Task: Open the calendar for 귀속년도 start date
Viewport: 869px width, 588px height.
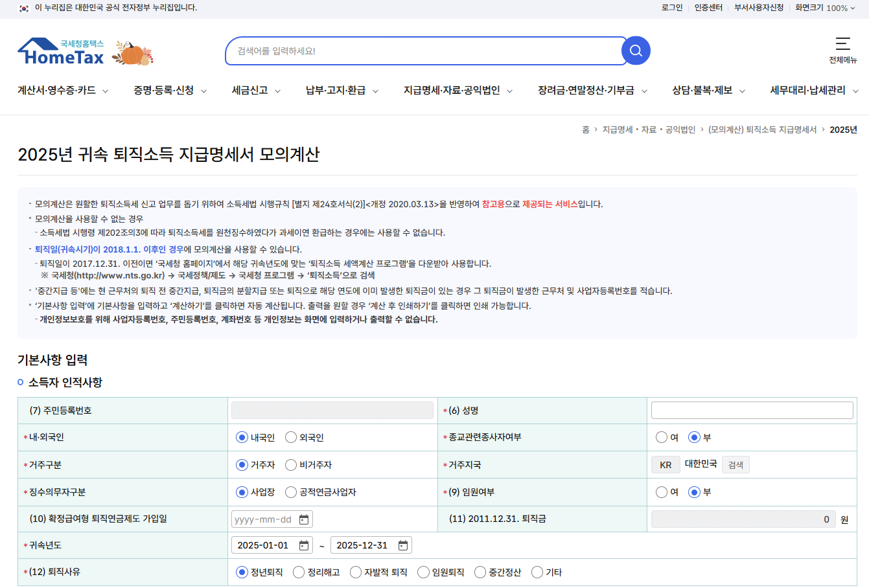Action: pyautogui.click(x=302, y=545)
